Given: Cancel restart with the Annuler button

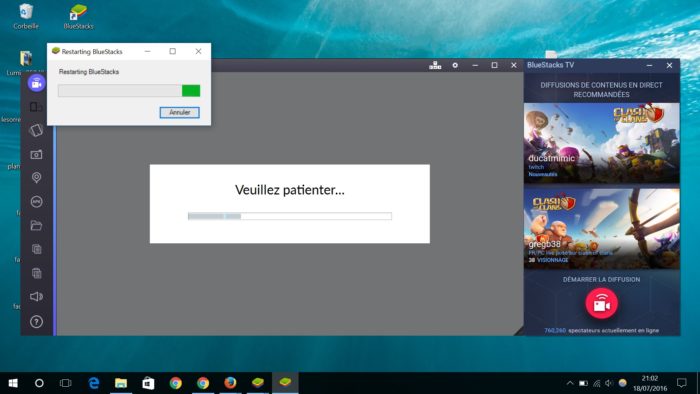Looking at the screenshot, I should 179,112.
